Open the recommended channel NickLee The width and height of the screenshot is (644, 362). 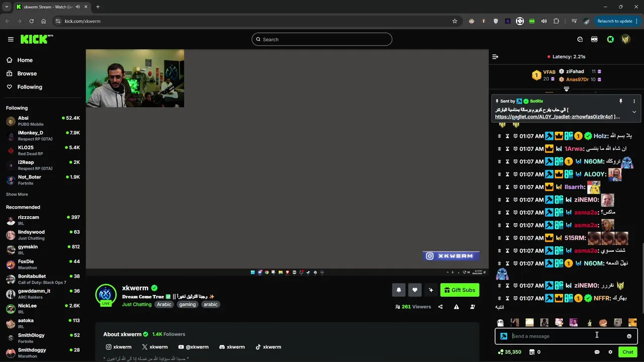[x=43, y=308]
